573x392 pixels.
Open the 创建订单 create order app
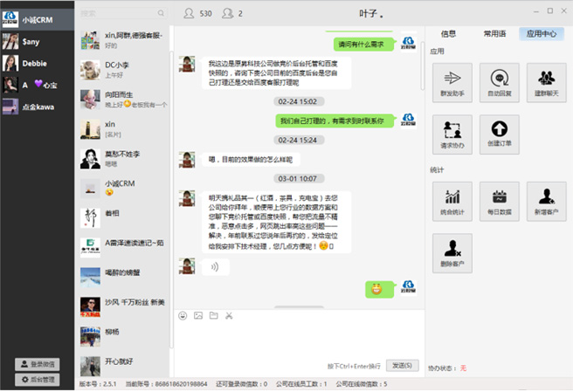click(499, 134)
